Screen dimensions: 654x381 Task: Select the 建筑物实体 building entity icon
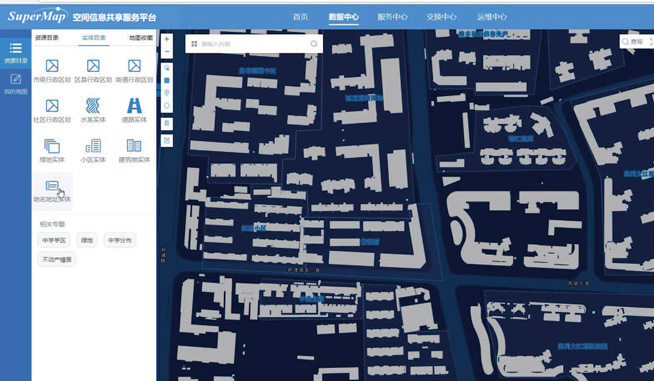134,150
